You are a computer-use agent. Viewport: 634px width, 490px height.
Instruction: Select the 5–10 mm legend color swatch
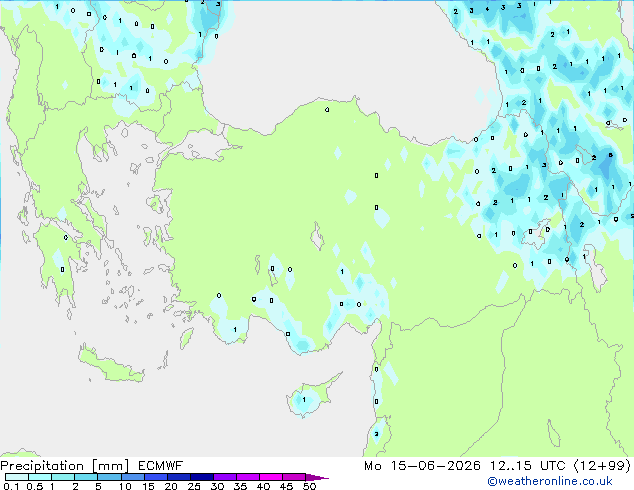[x=109, y=477]
